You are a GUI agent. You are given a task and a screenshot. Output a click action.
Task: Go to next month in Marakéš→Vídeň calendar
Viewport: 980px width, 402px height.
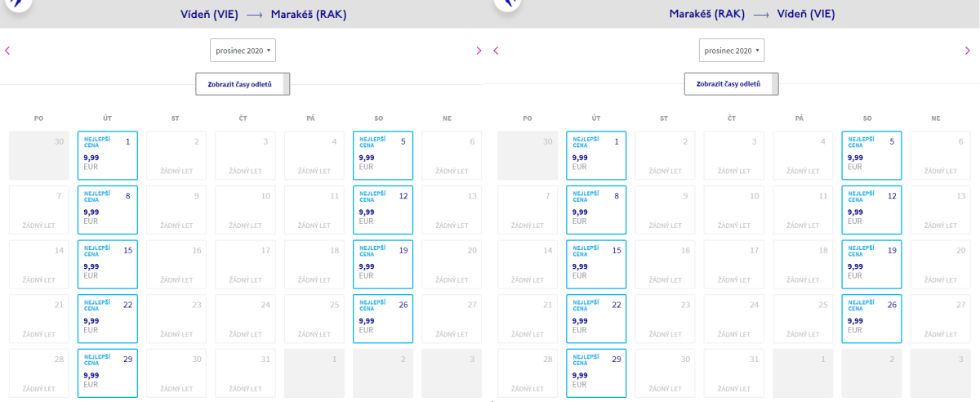click(969, 51)
